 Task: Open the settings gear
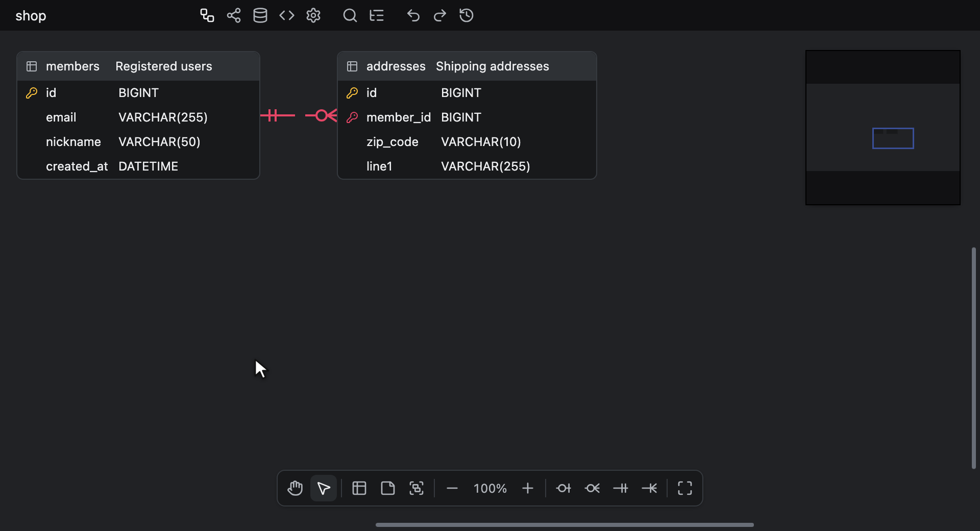tap(313, 15)
